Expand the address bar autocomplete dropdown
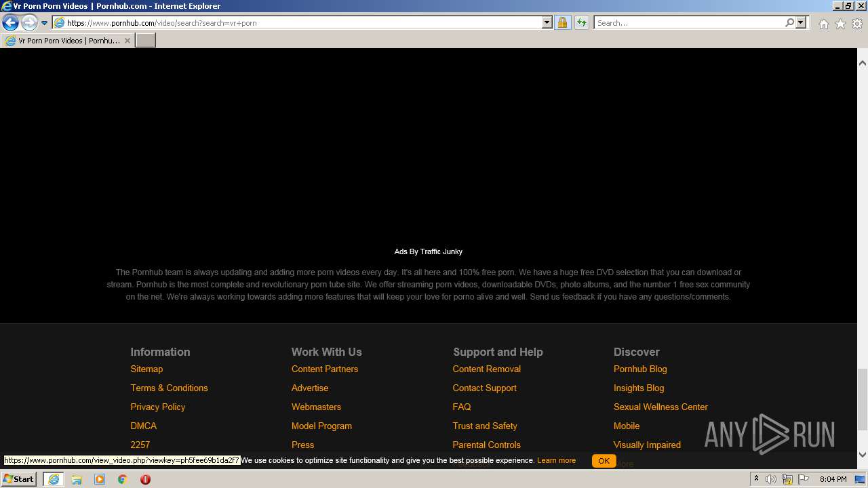The image size is (868, 488). click(x=547, y=22)
